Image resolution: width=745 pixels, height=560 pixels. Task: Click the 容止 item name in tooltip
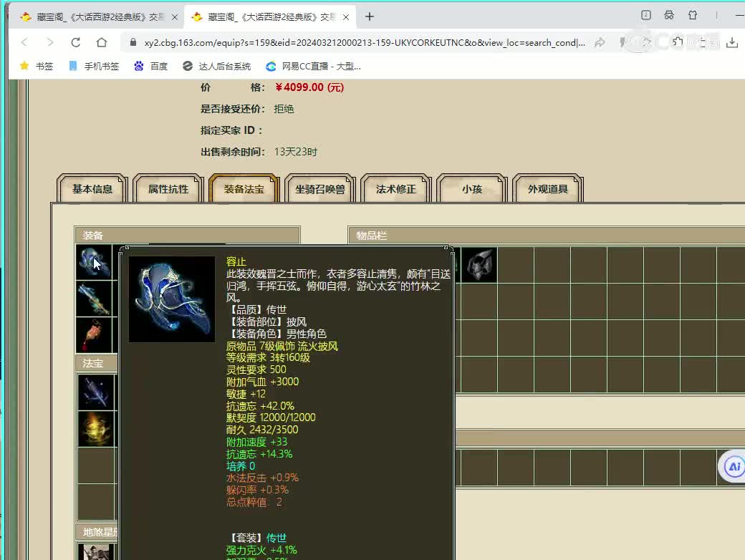click(236, 261)
